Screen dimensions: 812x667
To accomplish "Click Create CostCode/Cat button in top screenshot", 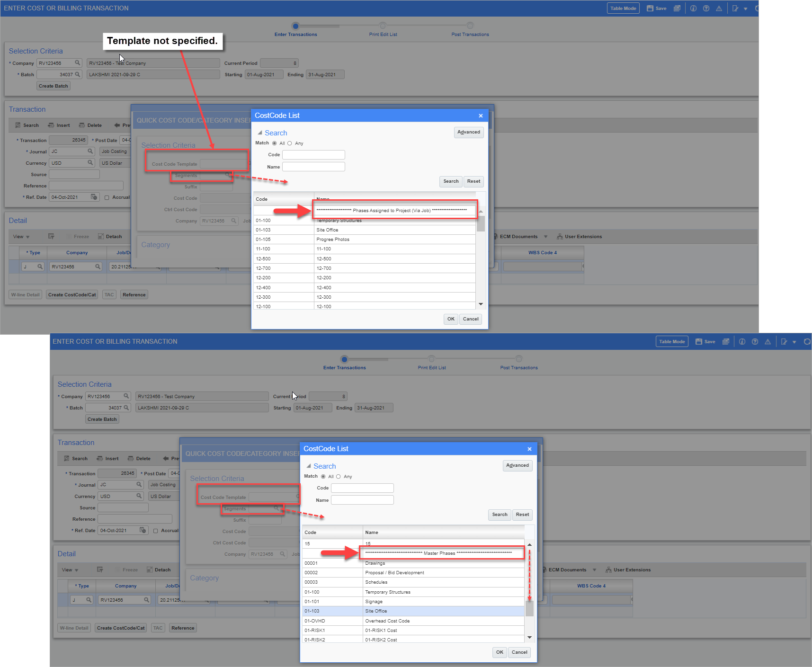I will (x=72, y=295).
